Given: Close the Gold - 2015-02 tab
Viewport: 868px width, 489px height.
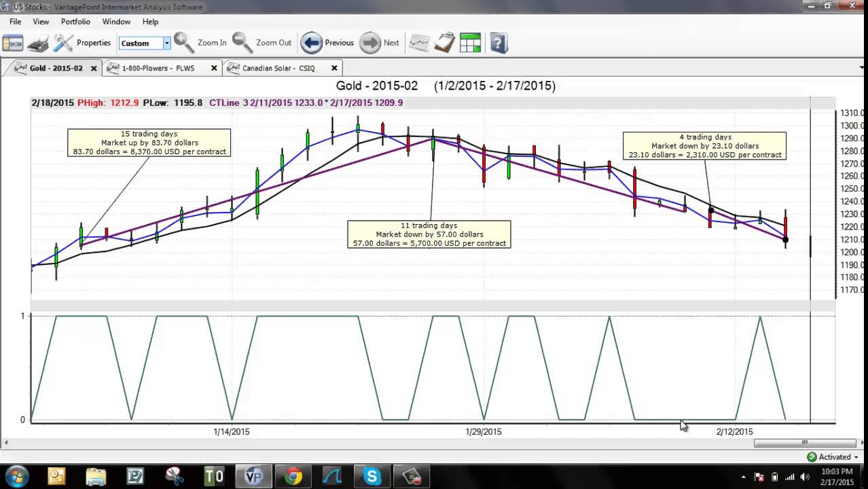Looking at the screenshot, I should [94, 68].
